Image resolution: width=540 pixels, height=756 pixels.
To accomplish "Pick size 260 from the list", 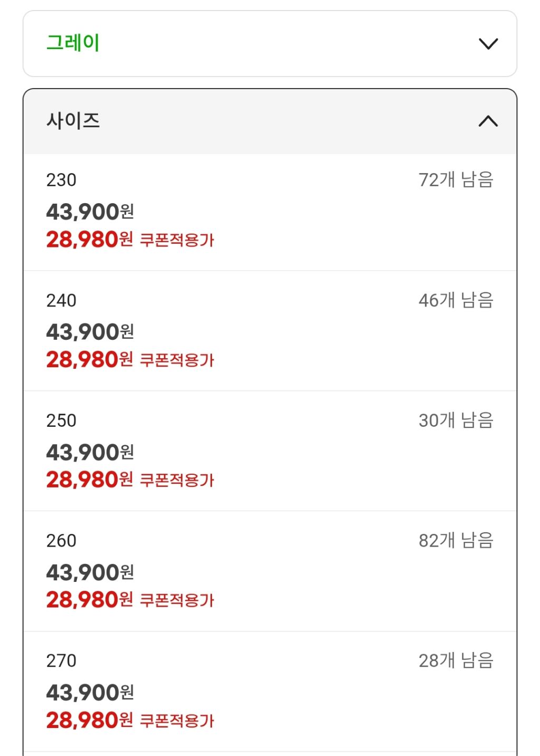I will point(270,571).
